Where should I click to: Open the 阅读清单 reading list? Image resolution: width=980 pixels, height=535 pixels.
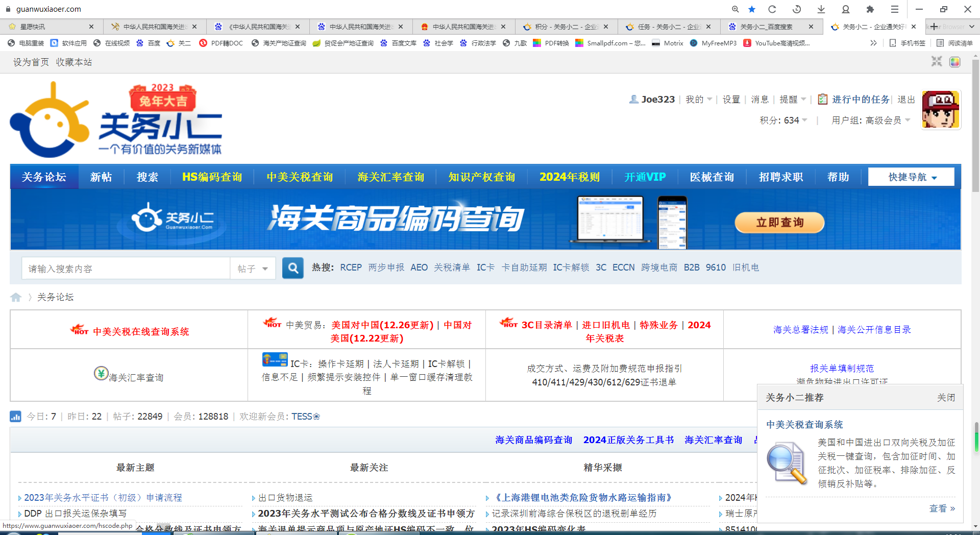click(x=954, y=43)
